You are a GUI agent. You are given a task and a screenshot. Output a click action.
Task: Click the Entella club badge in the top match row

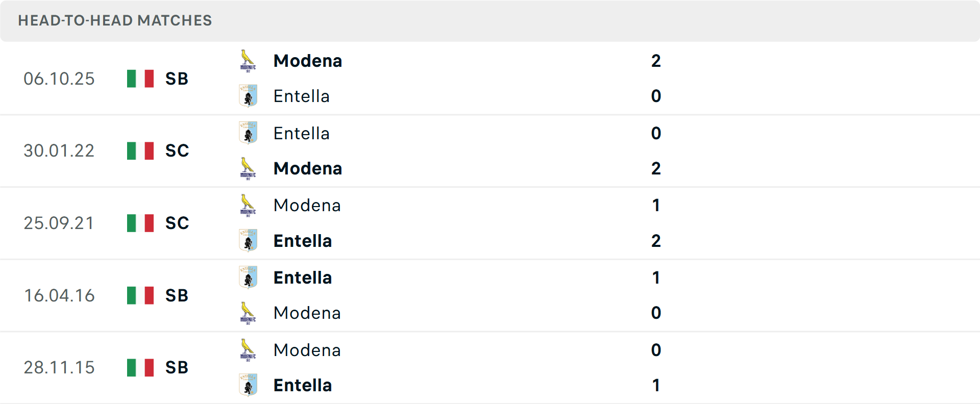pyautogui.click(x=248, y=96)
